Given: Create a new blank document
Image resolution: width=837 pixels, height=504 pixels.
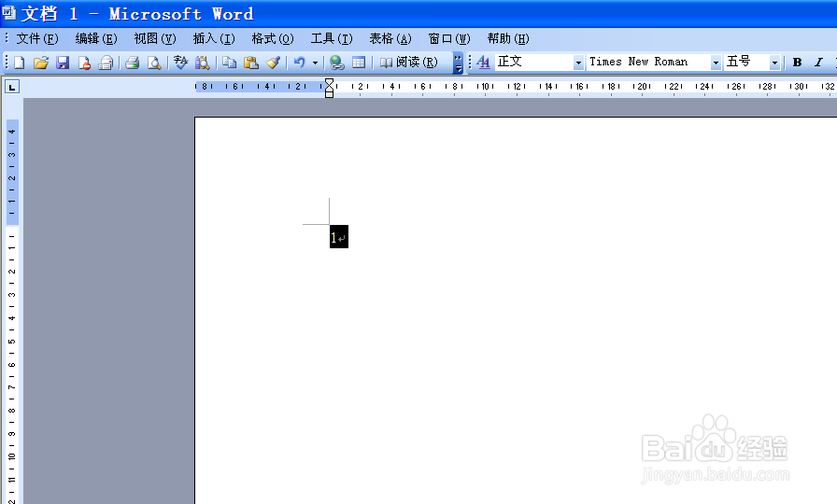Looking at the screenshot, I should (20, 63).
